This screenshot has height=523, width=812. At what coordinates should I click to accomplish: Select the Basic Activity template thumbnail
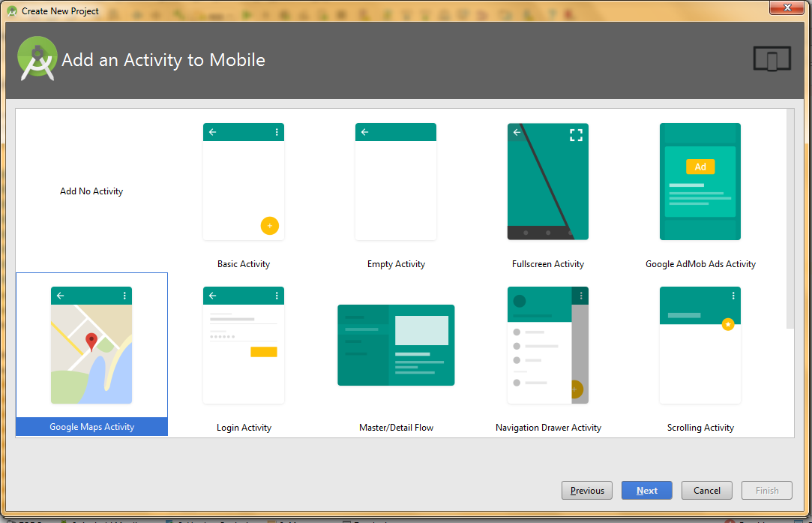click(243, 182)
